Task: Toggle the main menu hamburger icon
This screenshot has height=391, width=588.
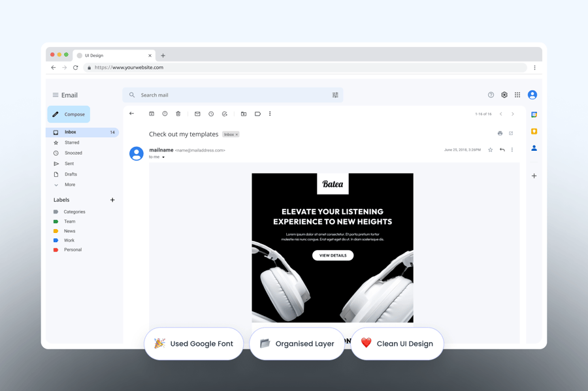Action: [56, 95]
